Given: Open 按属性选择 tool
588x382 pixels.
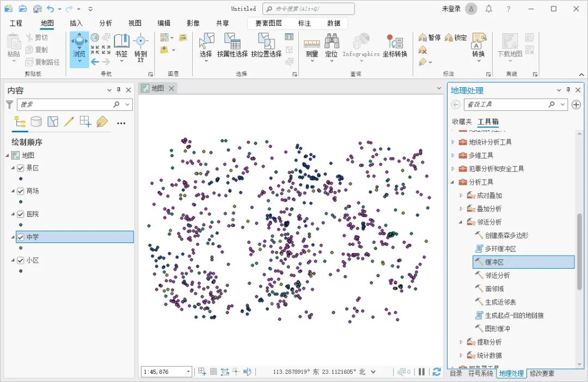Looking at the screenshot, I should click(x=232, y=46).
